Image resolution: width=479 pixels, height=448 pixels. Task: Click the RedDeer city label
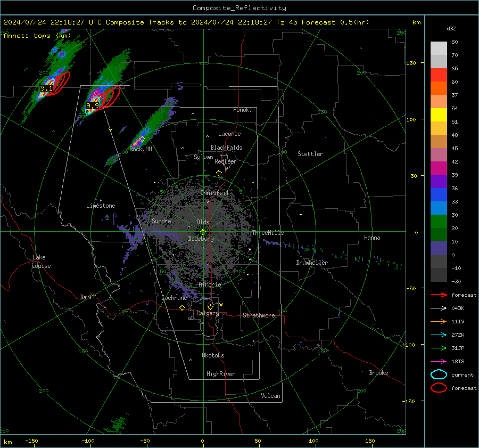[x=226, y=161]
